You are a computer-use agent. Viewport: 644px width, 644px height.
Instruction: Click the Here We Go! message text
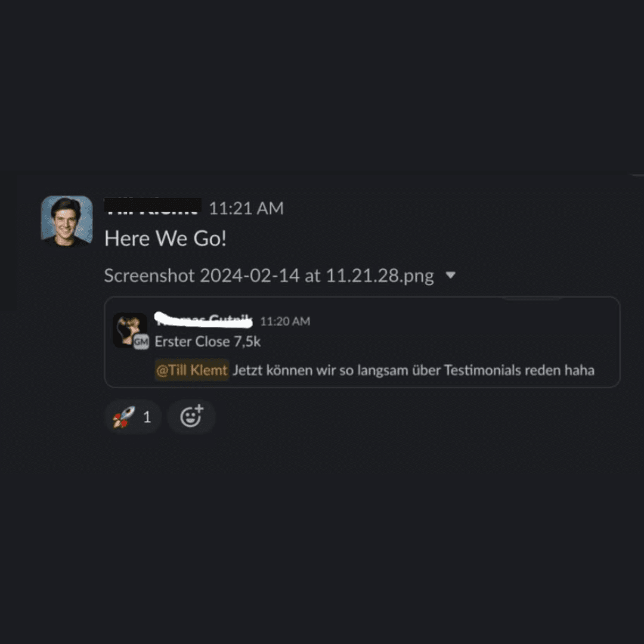(x=165, y=238)
